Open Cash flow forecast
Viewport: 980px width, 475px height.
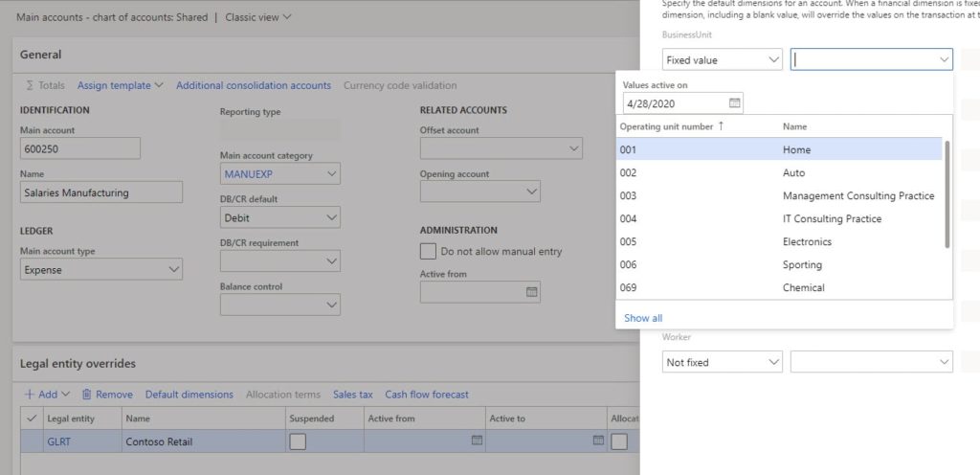coord(427,395)
